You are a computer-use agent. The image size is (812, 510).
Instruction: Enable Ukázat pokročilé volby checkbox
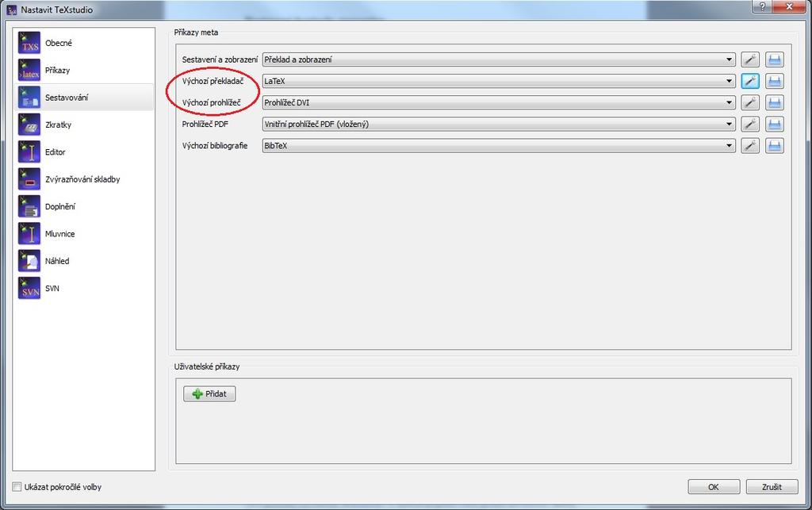click(x=17, y=487)
